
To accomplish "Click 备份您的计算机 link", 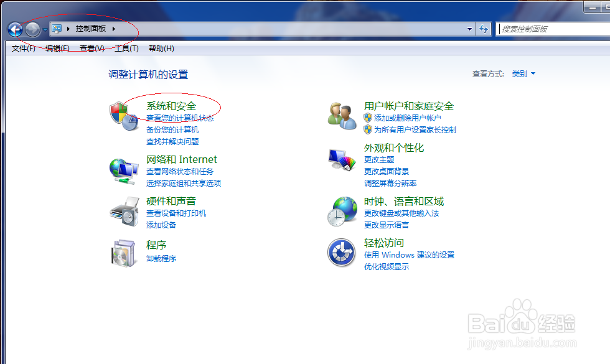I will pyautogui.click(x=172, y=130).
